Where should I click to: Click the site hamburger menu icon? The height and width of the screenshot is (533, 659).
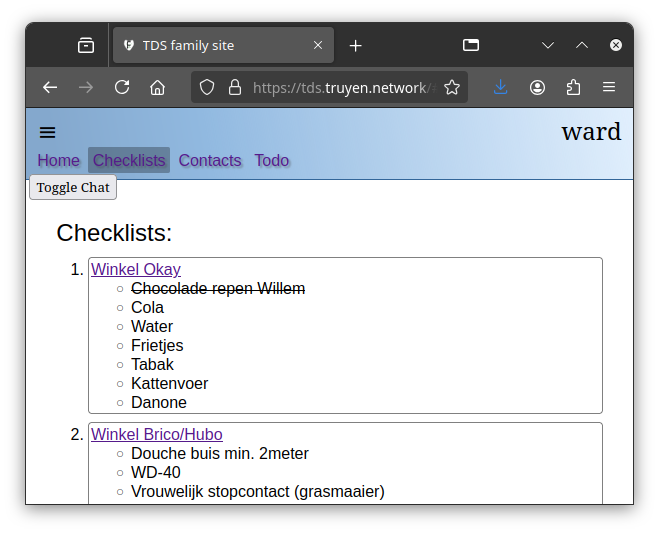point(47,132)
